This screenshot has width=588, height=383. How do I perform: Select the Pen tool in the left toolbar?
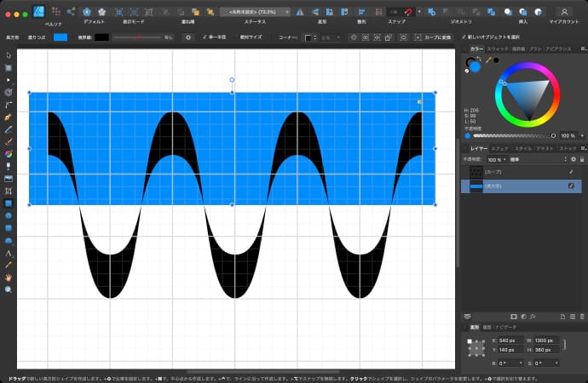pyautogui.click(x=9, y=116)
